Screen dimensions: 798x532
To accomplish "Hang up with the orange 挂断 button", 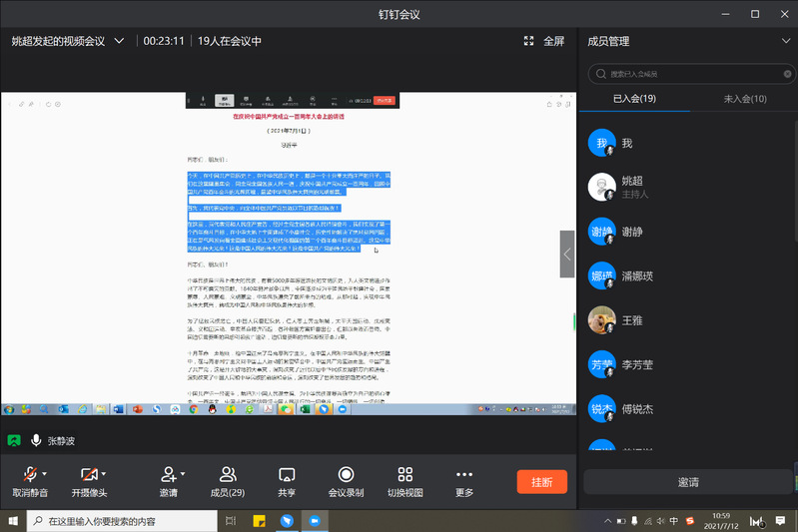I will tap(541, 482).
